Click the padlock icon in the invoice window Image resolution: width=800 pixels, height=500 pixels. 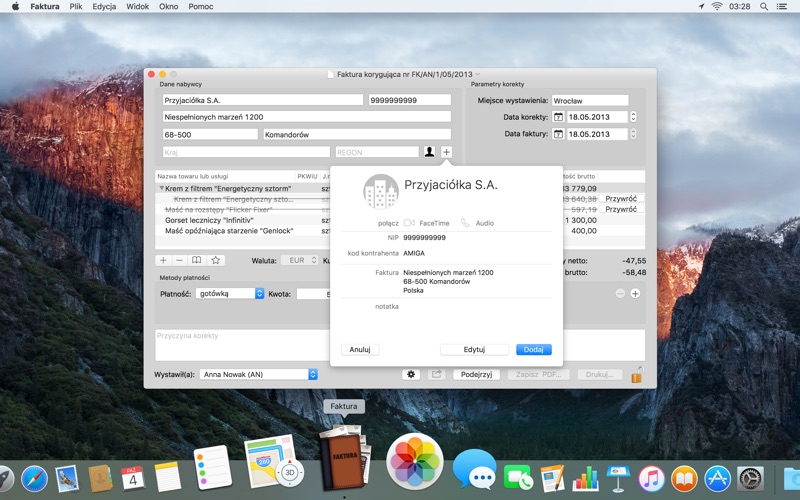pyautogui.click(x=637, y=374)
